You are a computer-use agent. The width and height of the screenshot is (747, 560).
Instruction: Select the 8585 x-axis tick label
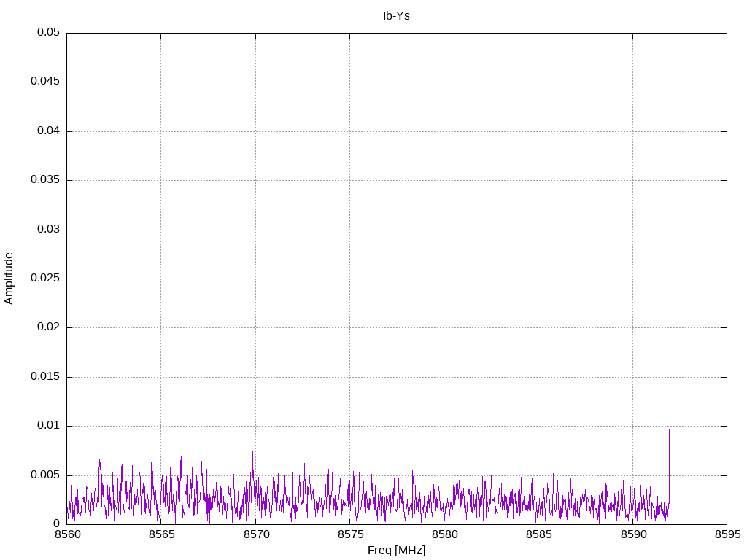(538, 534)
